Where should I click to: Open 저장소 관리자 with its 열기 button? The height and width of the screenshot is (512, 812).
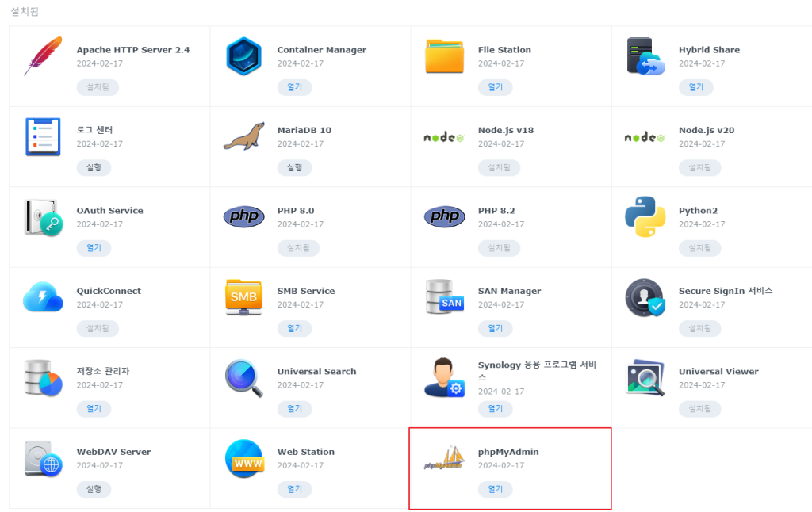pos(94,408)
